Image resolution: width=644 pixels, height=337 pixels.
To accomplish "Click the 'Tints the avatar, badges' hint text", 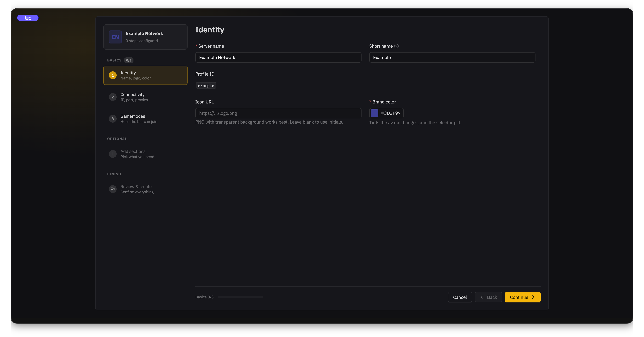I will pyautogui.click(x=415, y=123).
